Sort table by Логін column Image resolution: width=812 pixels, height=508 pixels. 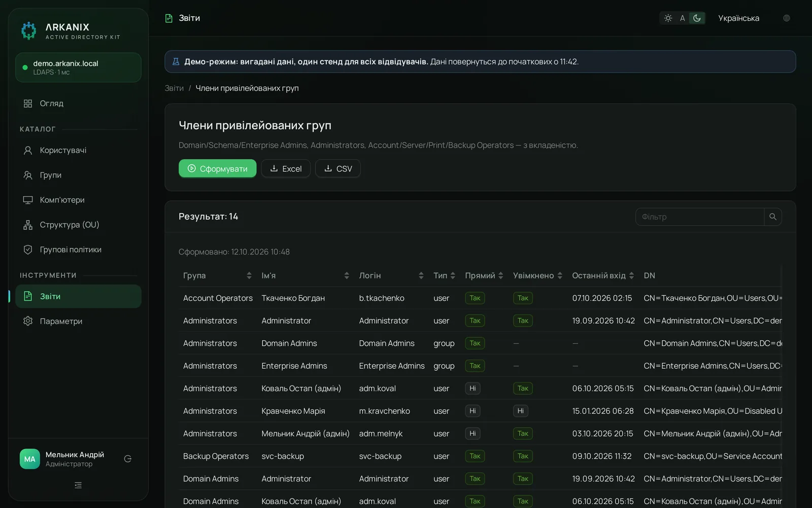[391, 275]
